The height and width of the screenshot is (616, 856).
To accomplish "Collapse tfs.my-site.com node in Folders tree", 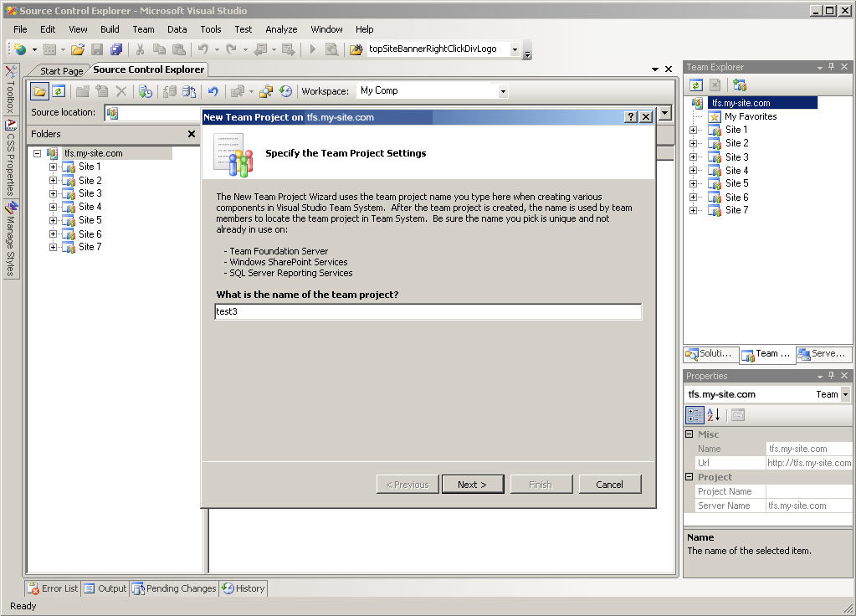I will [37, 153].
